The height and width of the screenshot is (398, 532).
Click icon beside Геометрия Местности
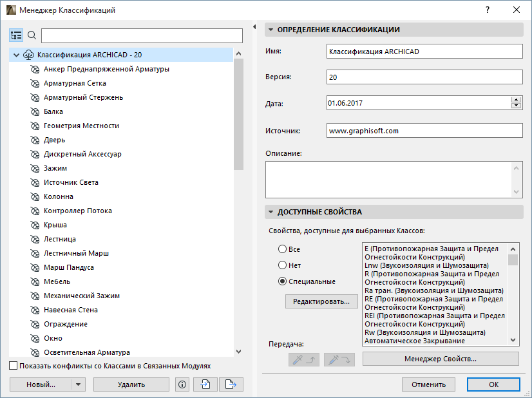pyautogui.click(x=35, y=126)
